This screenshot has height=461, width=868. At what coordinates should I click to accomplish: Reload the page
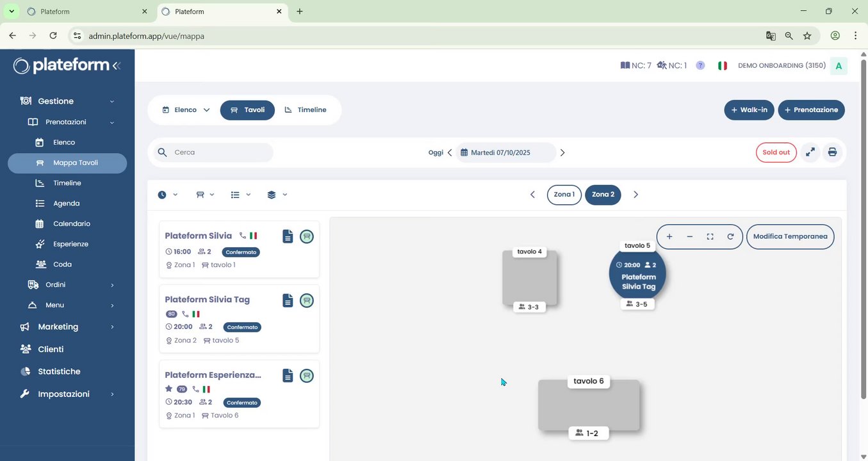tap(53, 36)
